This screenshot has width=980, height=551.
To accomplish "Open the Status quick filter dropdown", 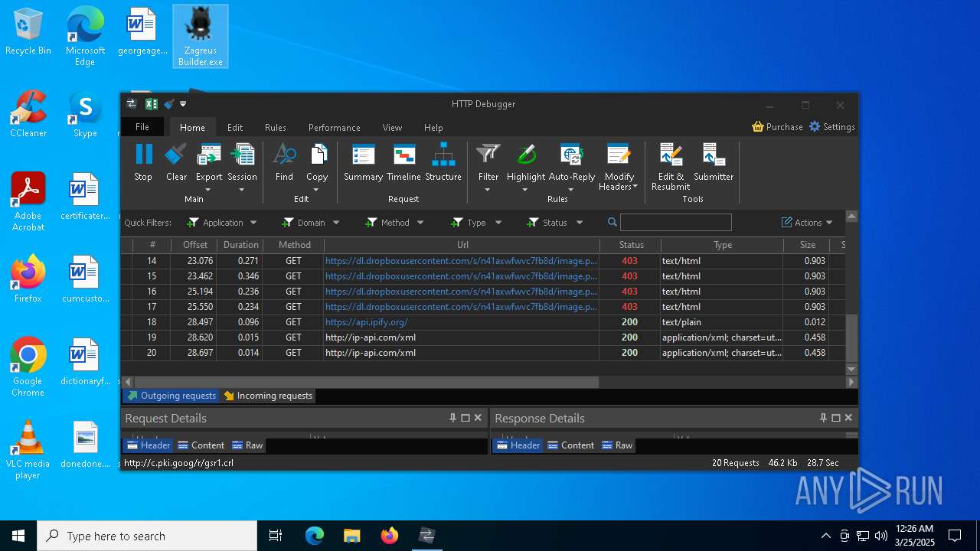I will 555,223.
